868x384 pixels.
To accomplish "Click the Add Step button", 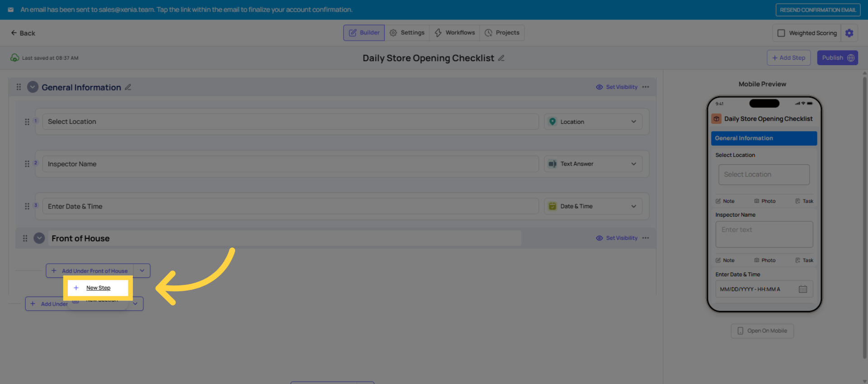I will point(788,58).
